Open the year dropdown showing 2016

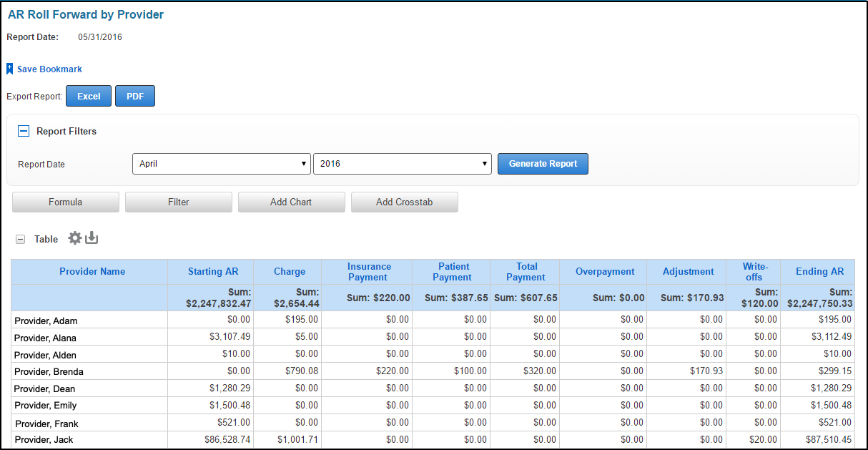coord(402,164)
